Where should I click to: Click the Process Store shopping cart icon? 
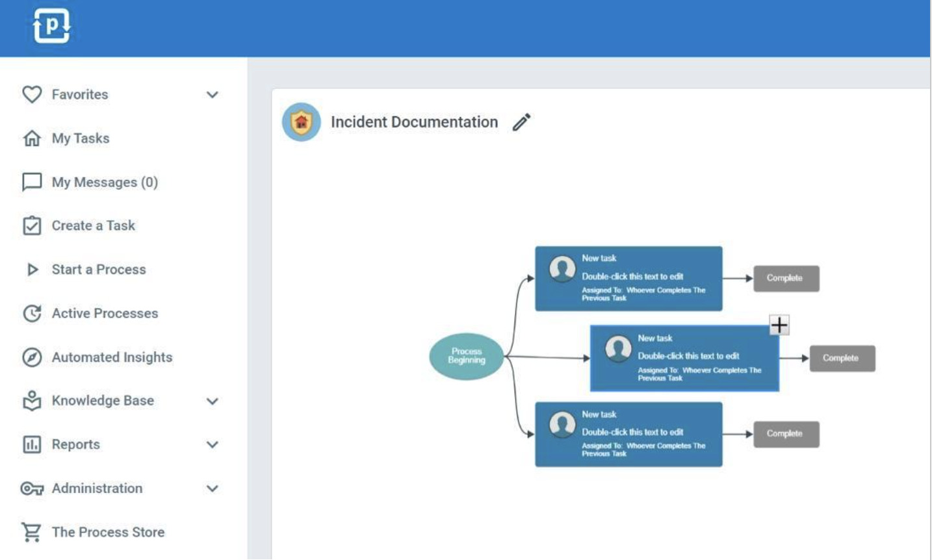coord(31,532)
